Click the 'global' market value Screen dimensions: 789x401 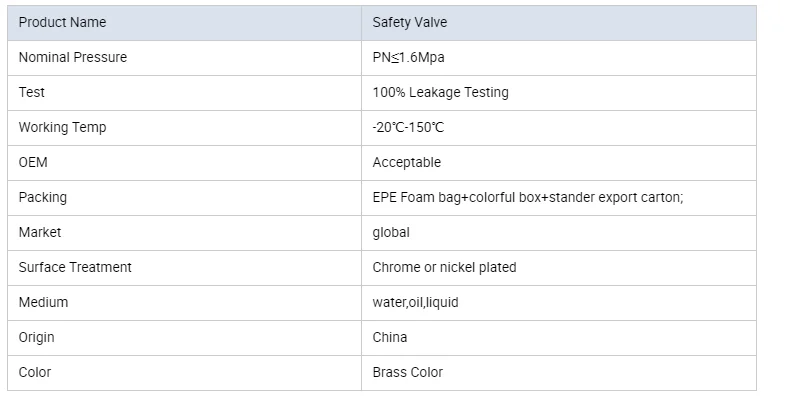coord(391,232)
